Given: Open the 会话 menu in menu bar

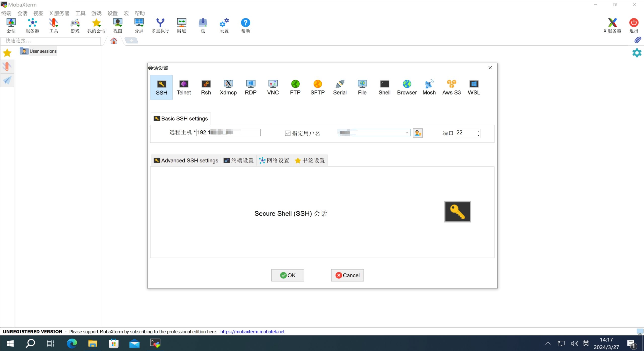Looking at the screenshot, I should pos(22,13).
